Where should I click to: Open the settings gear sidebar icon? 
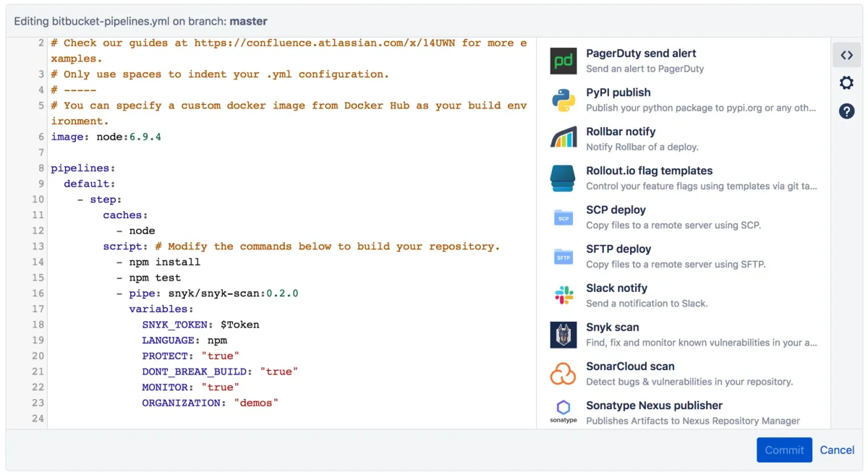tap(846, 83)
